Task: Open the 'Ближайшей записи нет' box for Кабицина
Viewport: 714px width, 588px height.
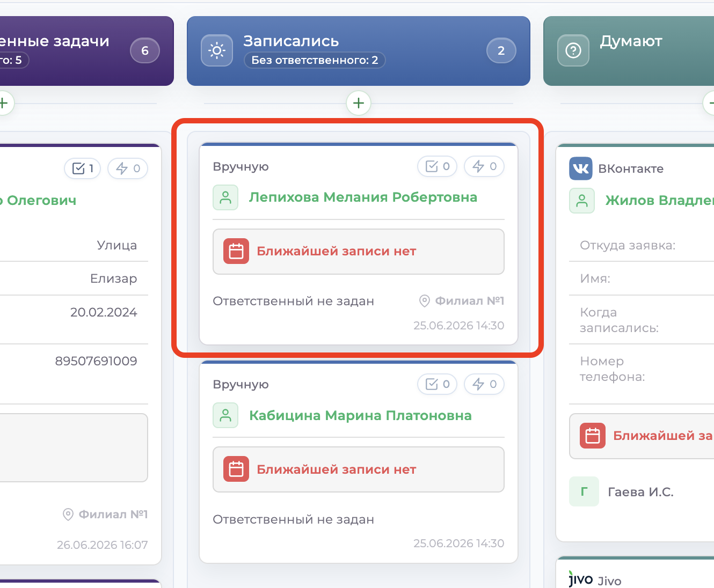Action: [x=359, y=469]
